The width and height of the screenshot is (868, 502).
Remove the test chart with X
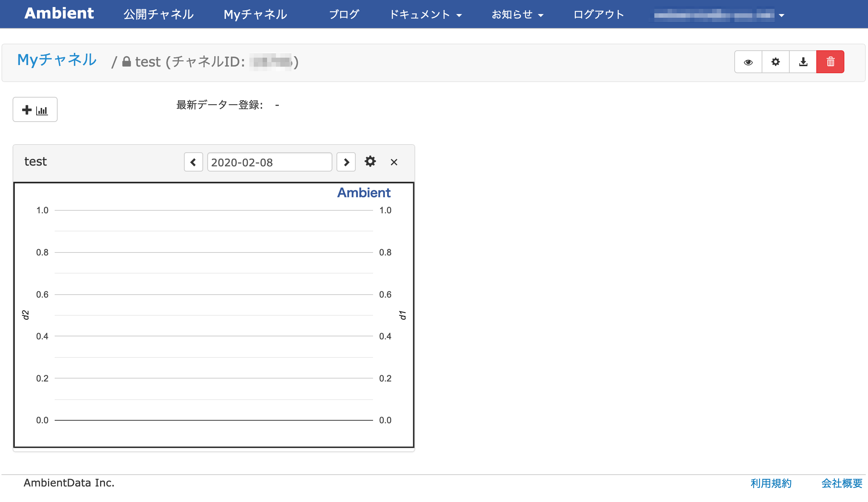coord(394,162)
